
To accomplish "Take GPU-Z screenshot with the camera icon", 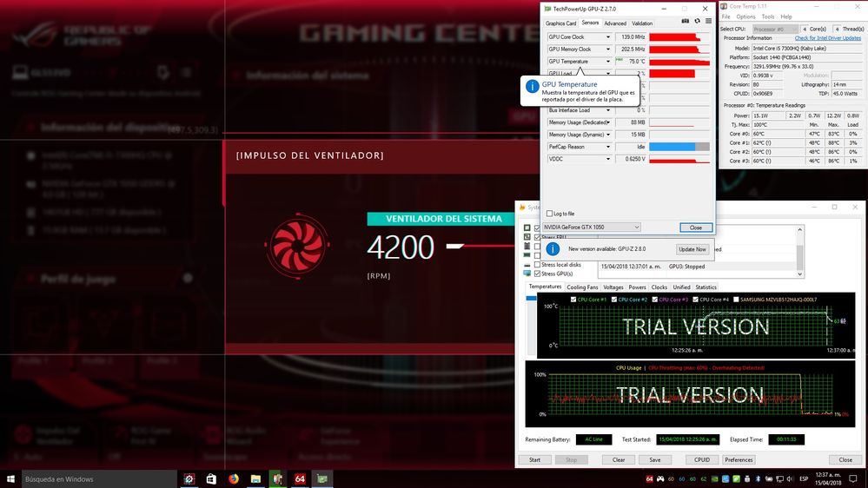I will coord(686,21).
